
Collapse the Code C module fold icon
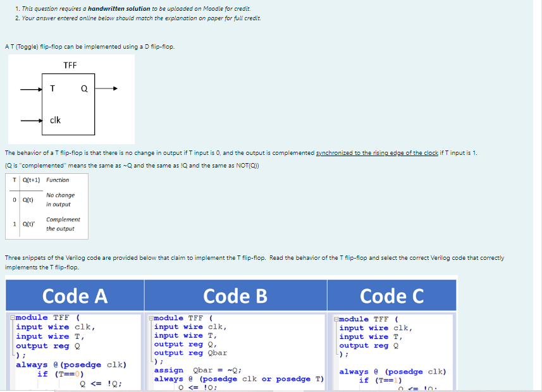[x=336, y=319]
